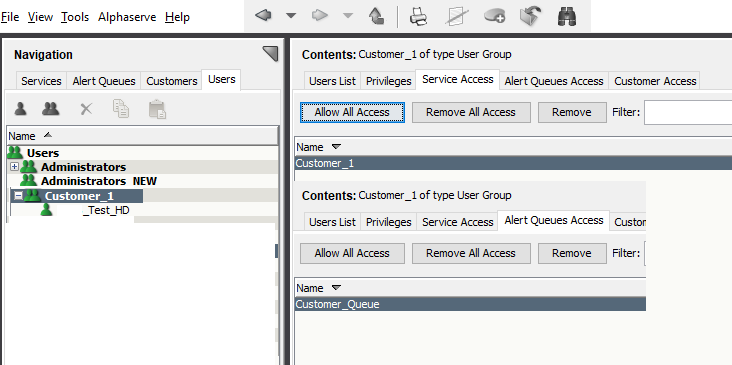Click the add disk toolbar icon
This screenshot has height=365, width=732.
pos(494,16)
